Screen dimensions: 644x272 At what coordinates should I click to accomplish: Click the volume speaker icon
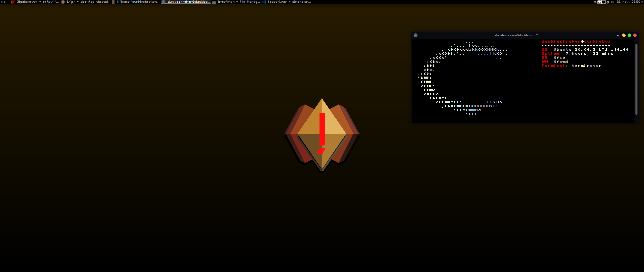pos(612,2)
